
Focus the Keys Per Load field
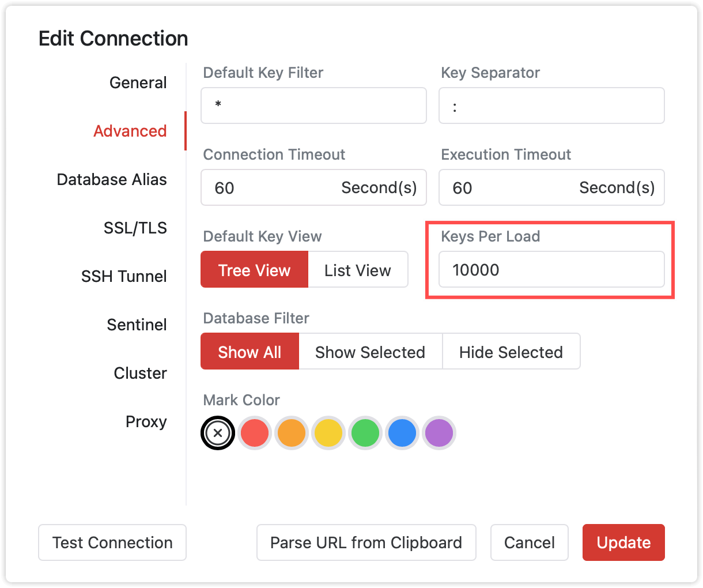[551, 270]
